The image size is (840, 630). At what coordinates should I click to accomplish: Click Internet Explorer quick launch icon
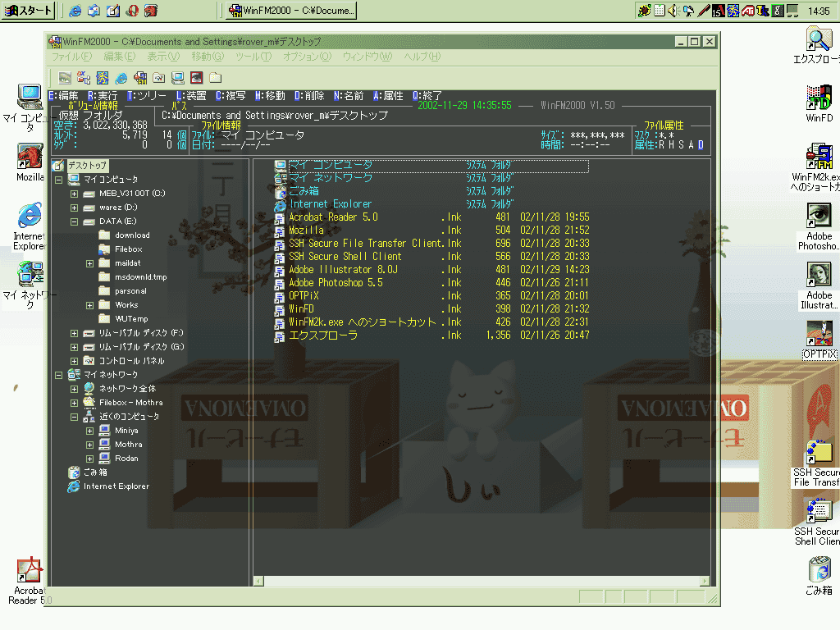(75, 11)
